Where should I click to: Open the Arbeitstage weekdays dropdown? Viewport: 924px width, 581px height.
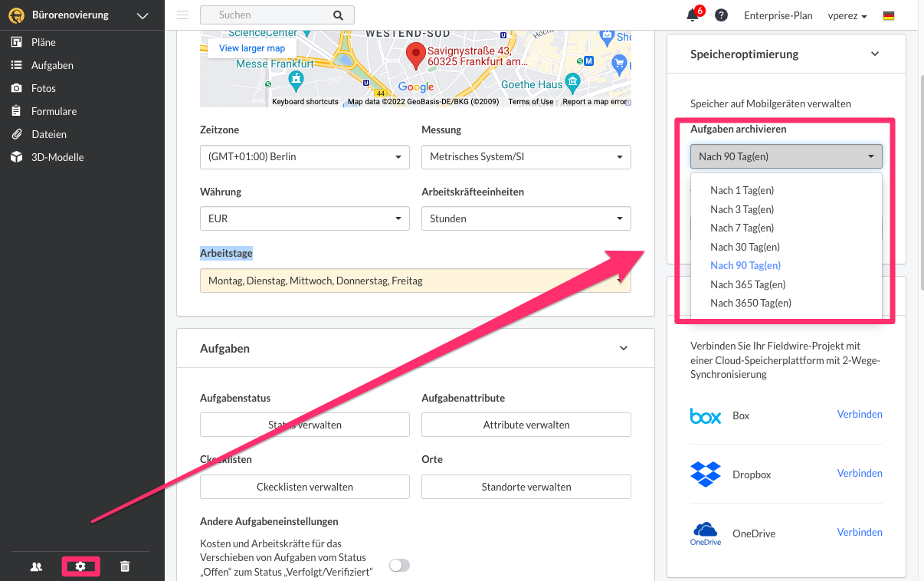415,281
